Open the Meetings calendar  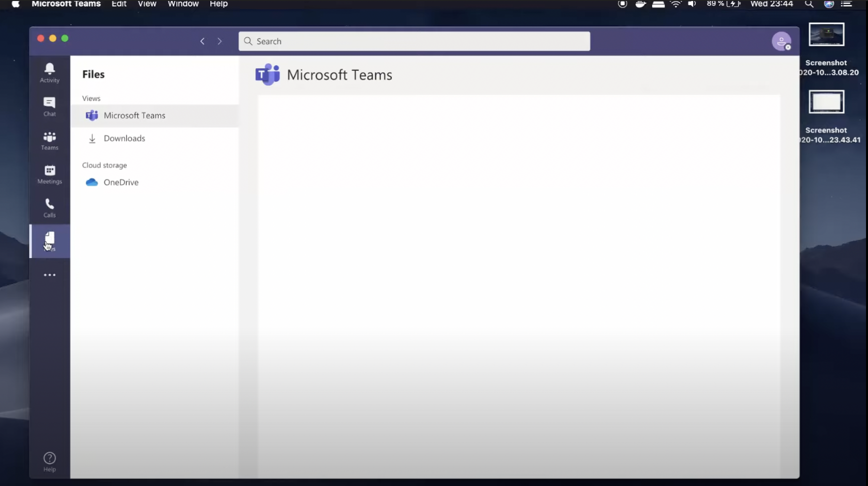click(50, 174)
